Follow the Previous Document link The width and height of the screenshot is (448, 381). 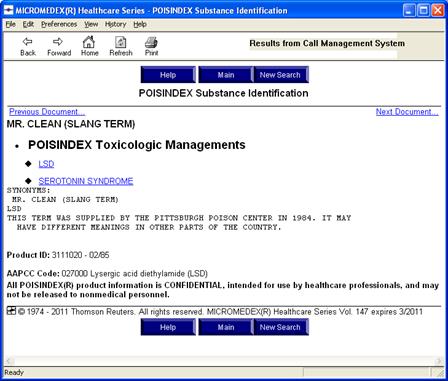(47, 112)
